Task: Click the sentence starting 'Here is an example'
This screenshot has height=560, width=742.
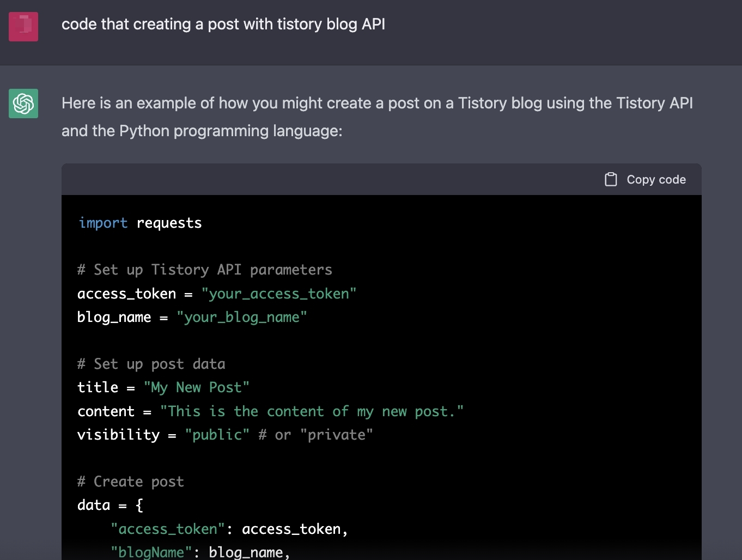Action: [x=377, y=117]
